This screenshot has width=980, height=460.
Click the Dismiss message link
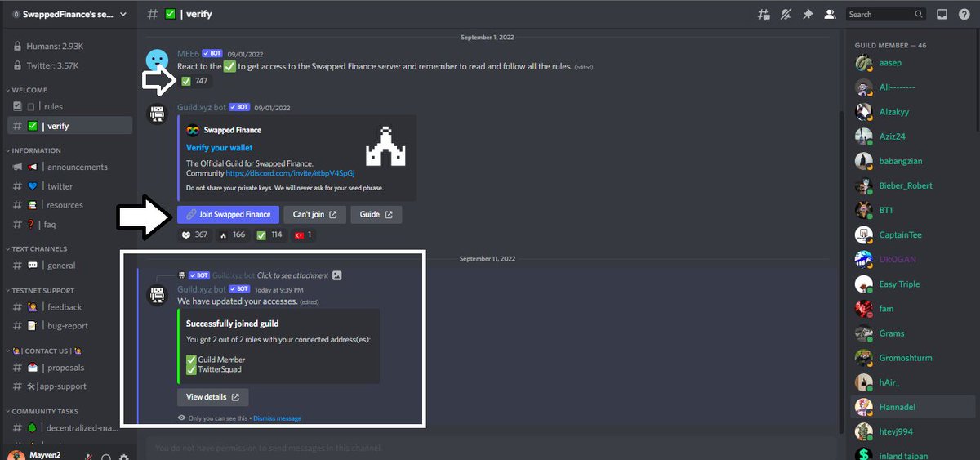pyautogui.click(x=277, y=418)
